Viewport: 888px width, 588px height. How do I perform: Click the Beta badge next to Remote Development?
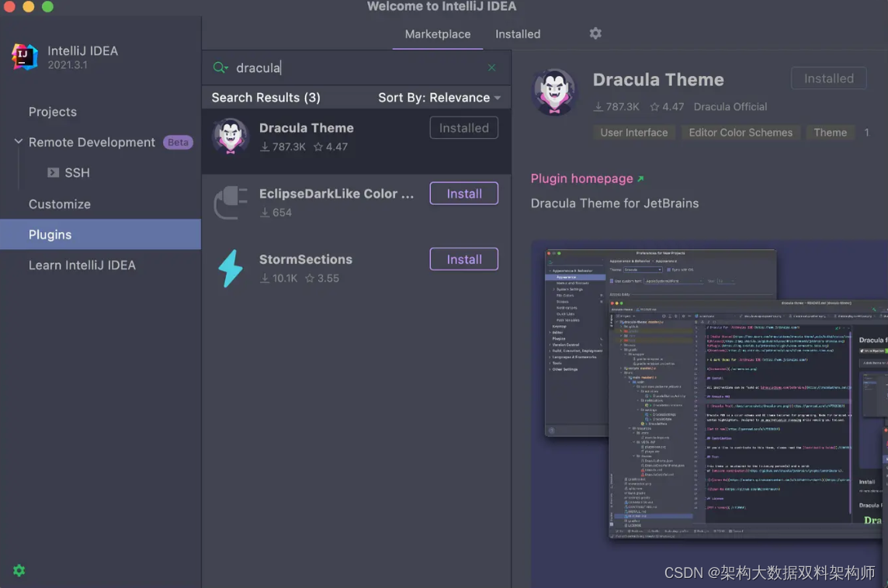point(178,142)
